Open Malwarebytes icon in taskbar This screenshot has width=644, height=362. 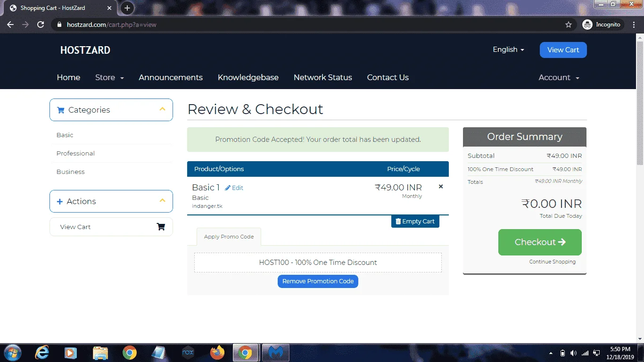click(275, 353)
